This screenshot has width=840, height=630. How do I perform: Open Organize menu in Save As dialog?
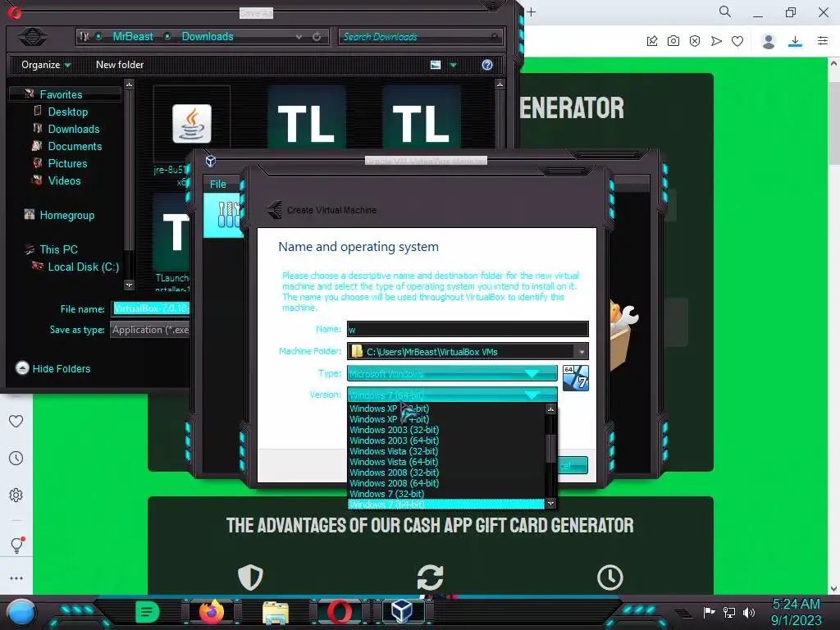point(46,65)
